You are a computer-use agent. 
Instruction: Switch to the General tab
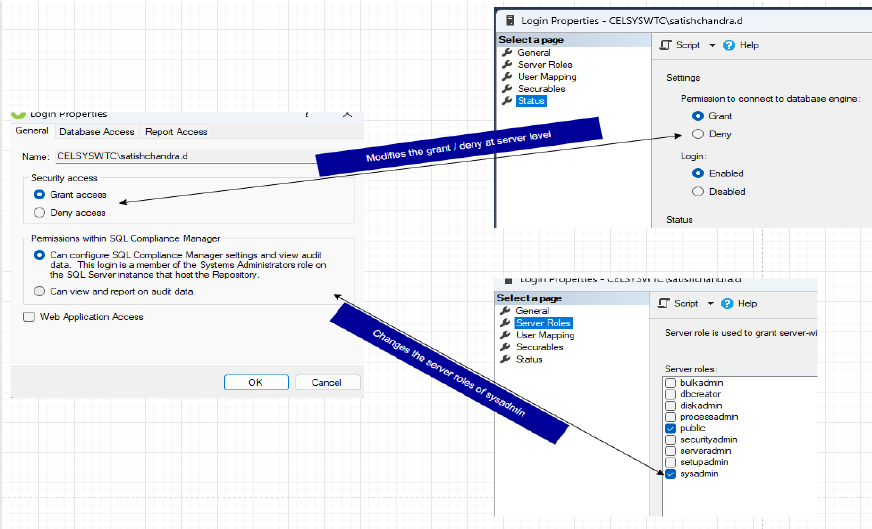coord(32,131)
